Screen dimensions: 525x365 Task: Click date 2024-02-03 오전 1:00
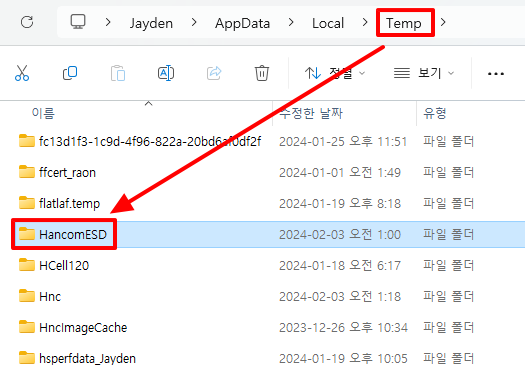pos(340,235)
